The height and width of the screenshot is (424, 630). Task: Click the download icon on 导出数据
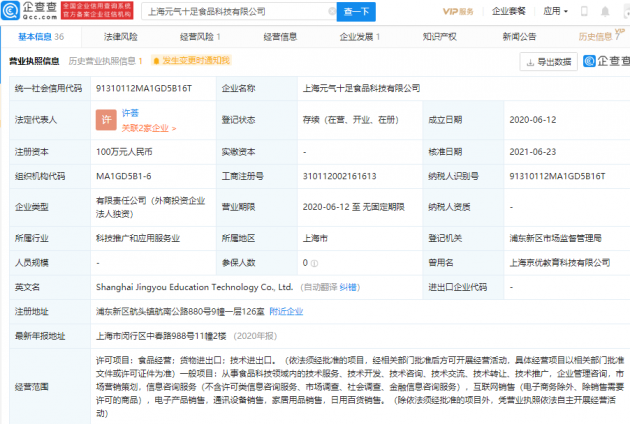point(530,62)
